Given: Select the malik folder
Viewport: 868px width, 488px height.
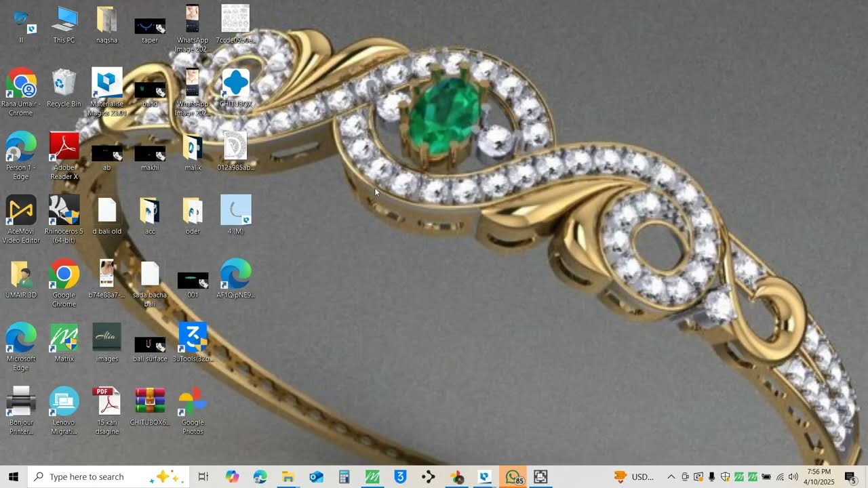Looking at the screenshot, I should pyautogui.click(x=193, y=152).
